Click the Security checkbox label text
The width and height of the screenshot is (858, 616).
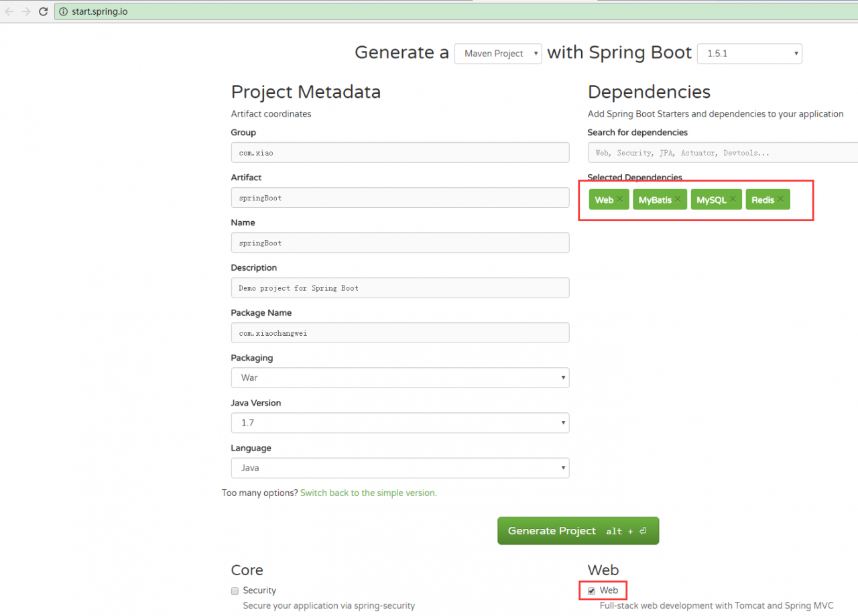[259, 591]
